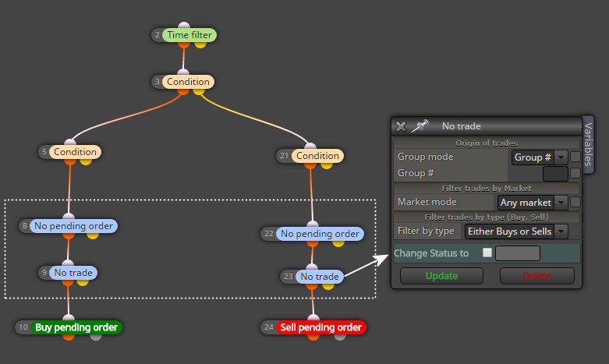Screen dimensions: 609x364
Task: Select the Time filter block
Action: click(189, 35)
